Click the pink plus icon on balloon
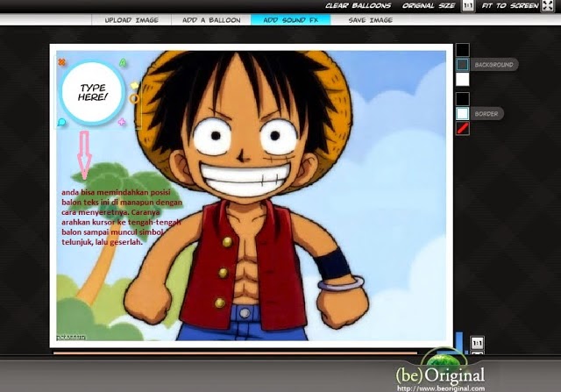 point(122,122)
